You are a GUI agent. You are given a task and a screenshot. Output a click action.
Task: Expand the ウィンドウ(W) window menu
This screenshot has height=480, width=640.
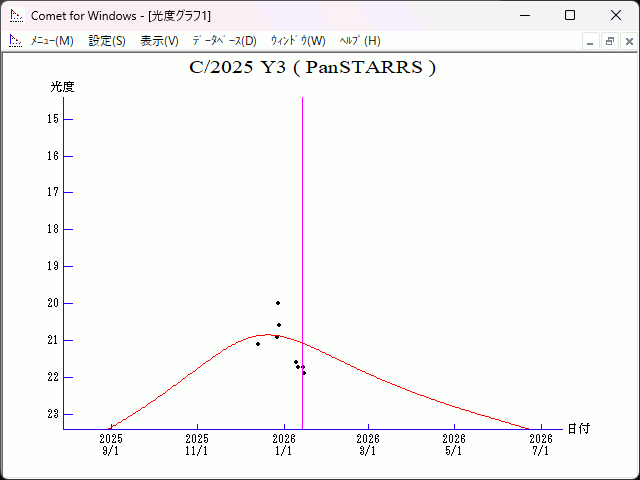pyautogui.click(x=298, y=41)
